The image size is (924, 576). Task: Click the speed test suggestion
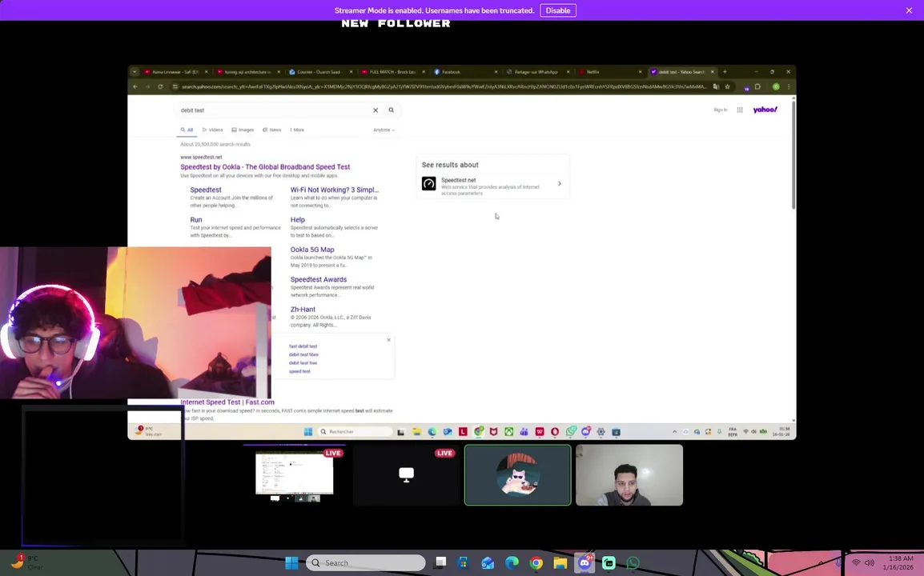299,371
